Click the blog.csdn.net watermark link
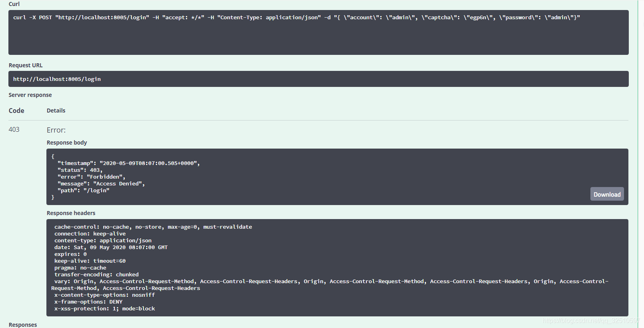 590,321
